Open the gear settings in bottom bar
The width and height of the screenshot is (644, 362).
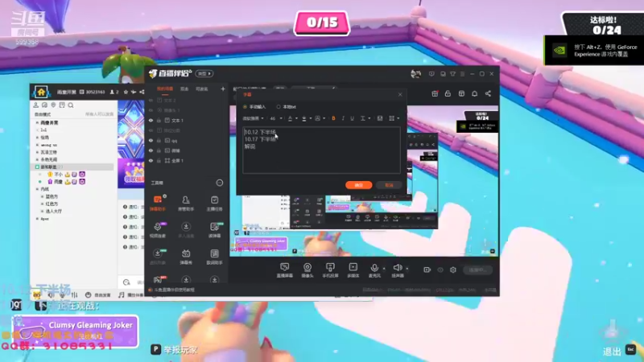[x=453, y=269]
